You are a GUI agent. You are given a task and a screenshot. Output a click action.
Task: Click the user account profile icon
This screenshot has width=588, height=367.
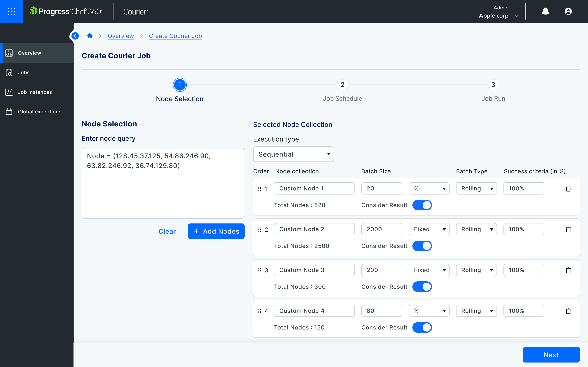coord(569,11)
